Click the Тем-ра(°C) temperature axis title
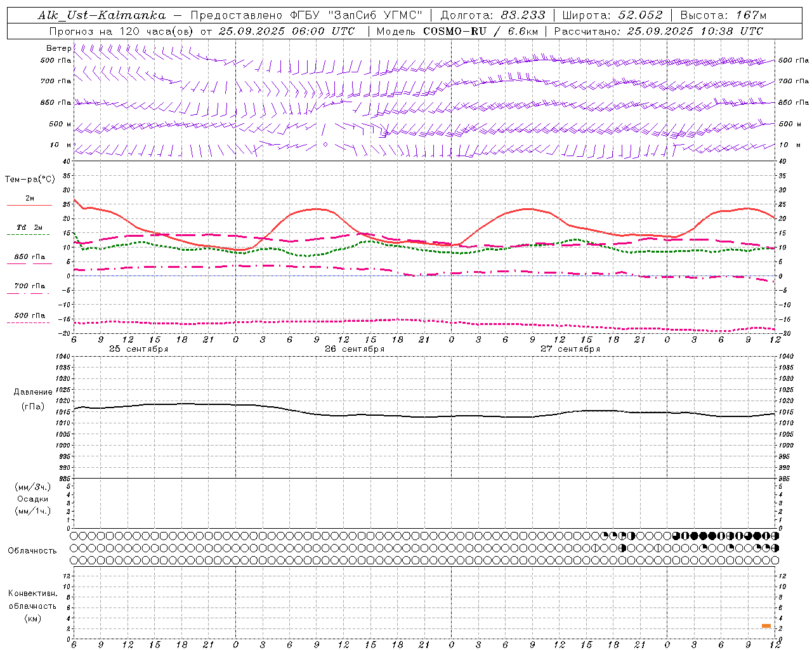The height and width of the screenshot is (650, 812). 30,180
